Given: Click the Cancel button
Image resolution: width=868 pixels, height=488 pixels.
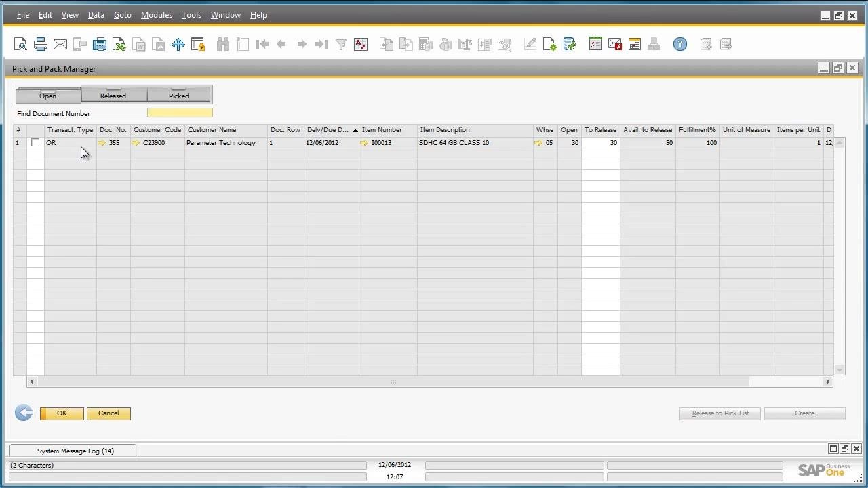Looking at the screenshot, I should point(108,413).
